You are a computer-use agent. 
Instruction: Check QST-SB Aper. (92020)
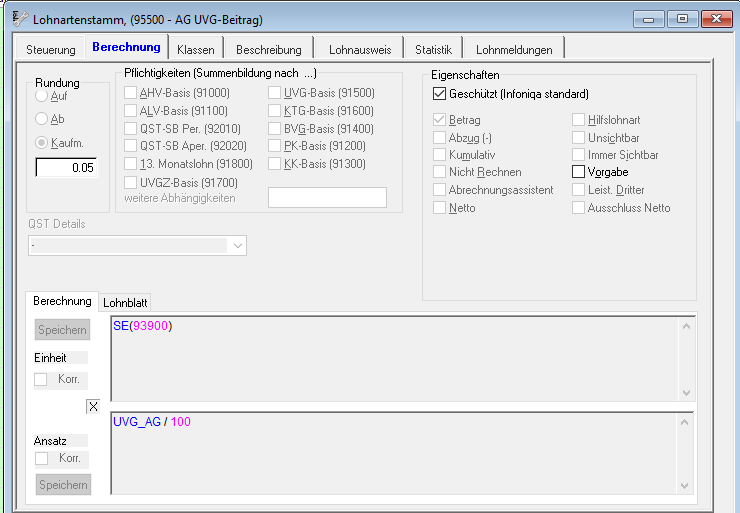[x=130, y=146]
